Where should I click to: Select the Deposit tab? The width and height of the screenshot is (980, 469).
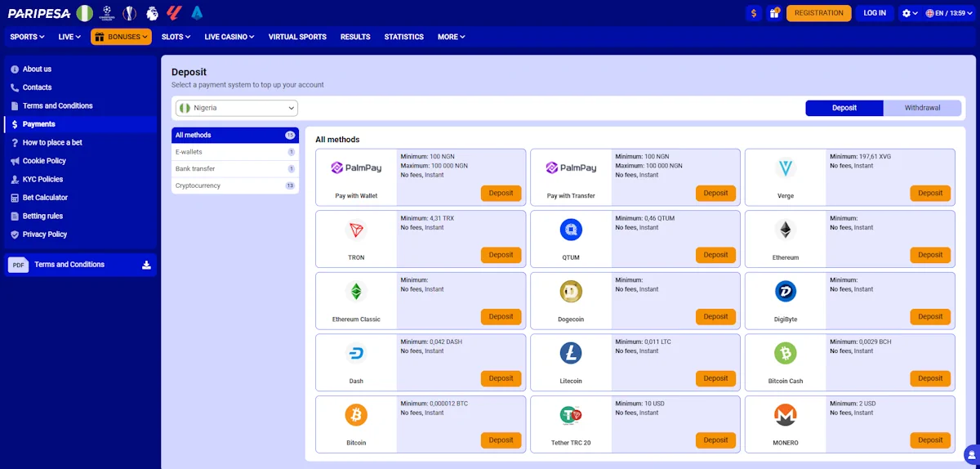click(844, 108)
